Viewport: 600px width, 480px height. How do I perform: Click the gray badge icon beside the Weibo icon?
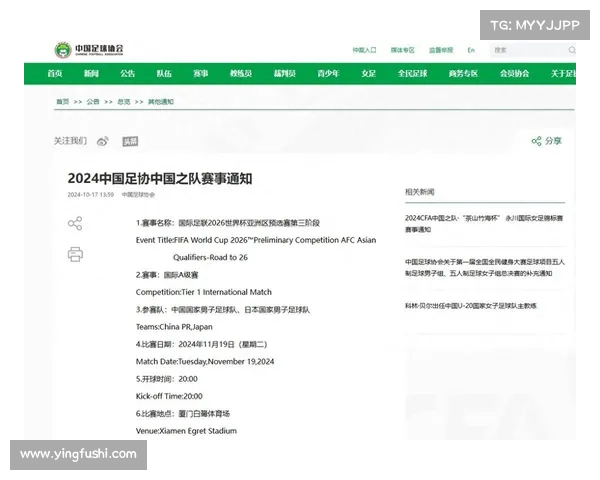130,141
